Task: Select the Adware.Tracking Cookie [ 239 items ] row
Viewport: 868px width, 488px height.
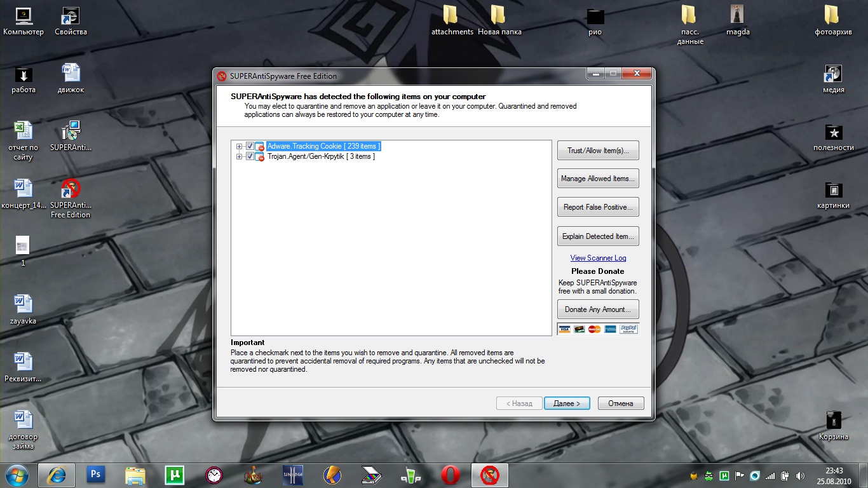Action: coord(323,146)
